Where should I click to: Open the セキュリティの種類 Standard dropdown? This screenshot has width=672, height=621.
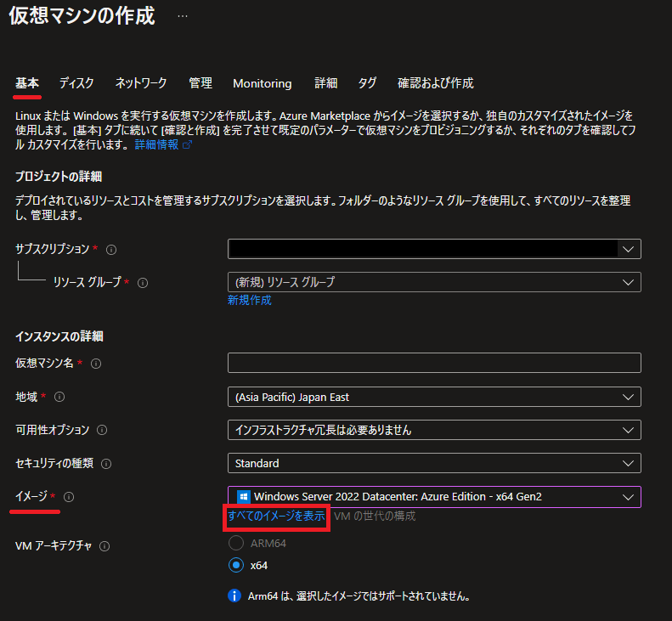434,463
